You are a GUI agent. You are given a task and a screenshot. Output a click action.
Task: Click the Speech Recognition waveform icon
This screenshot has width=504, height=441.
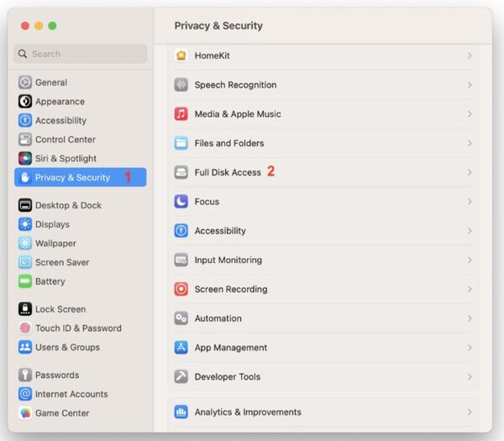(x=181, y=85)
